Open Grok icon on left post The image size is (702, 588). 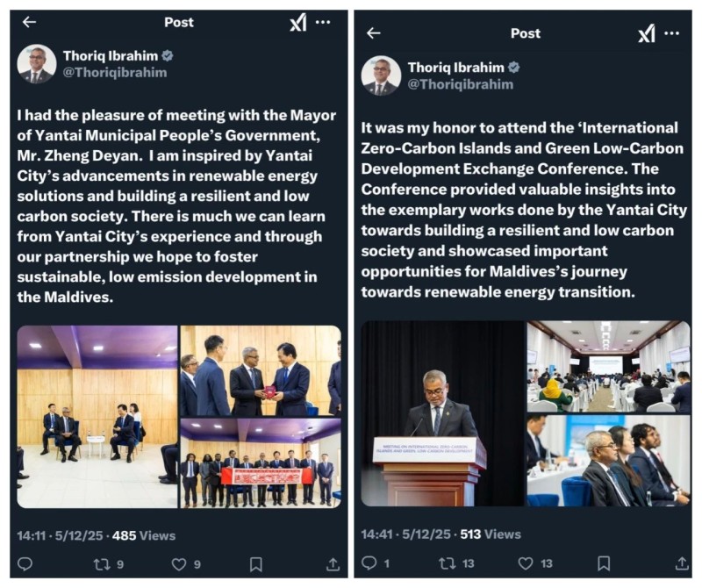coord(298,22)
